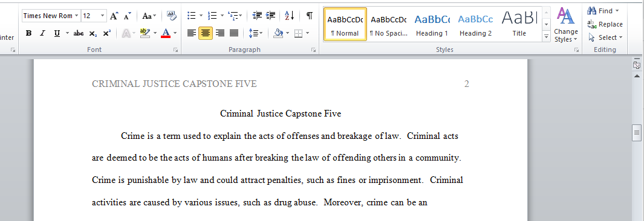Clear formatting with the eraser icon
The width and height of the screenshot is (644, 221).
(171, 16)
